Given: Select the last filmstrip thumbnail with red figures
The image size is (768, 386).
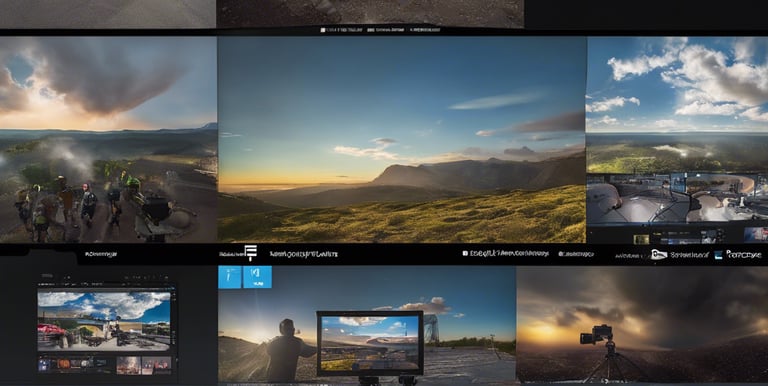Looking at the screenshot, I should (156, 365).
